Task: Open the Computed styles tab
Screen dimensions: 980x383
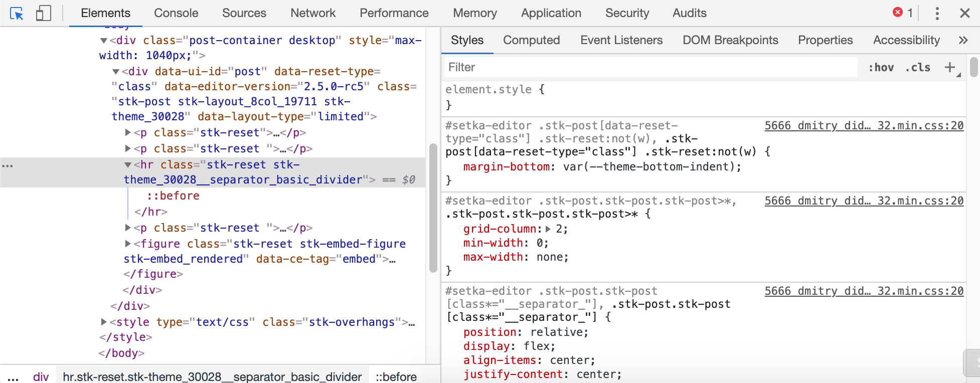Action: pyautogui.click(x=531, y=40)
